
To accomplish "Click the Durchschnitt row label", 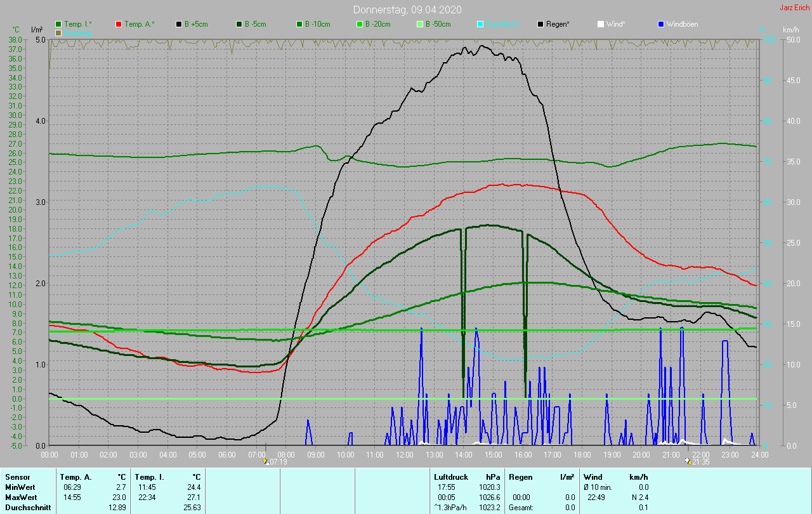I will (x=28, y=508).
